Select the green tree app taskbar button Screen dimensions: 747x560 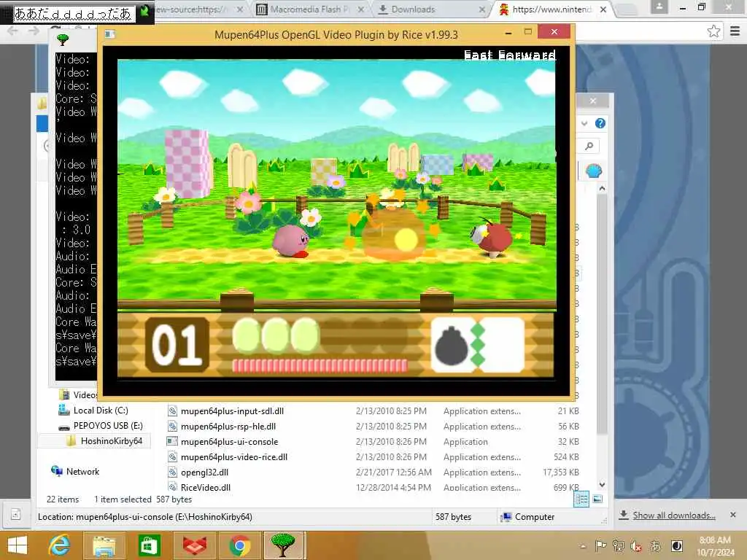(x=282, y=545)
